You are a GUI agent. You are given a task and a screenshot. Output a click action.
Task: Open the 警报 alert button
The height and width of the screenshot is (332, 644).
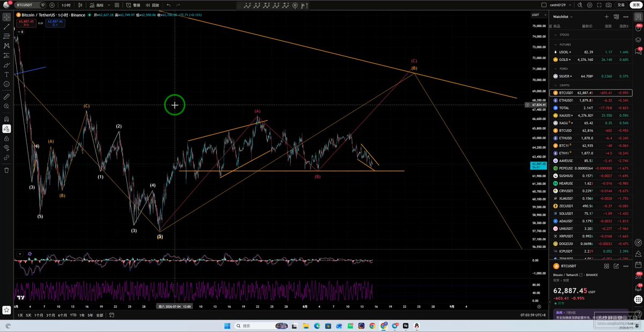[x=134, y=5]
